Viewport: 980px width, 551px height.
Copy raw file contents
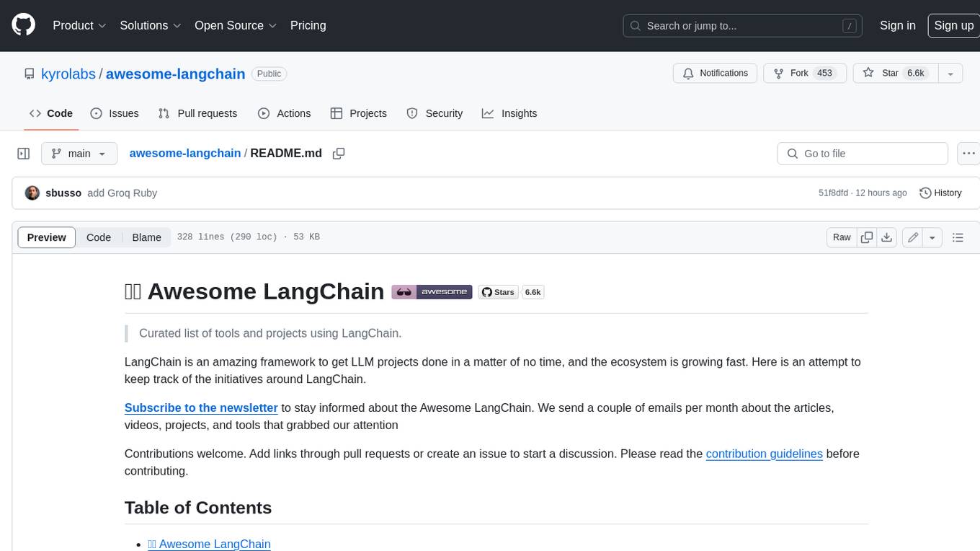point(867,237)
